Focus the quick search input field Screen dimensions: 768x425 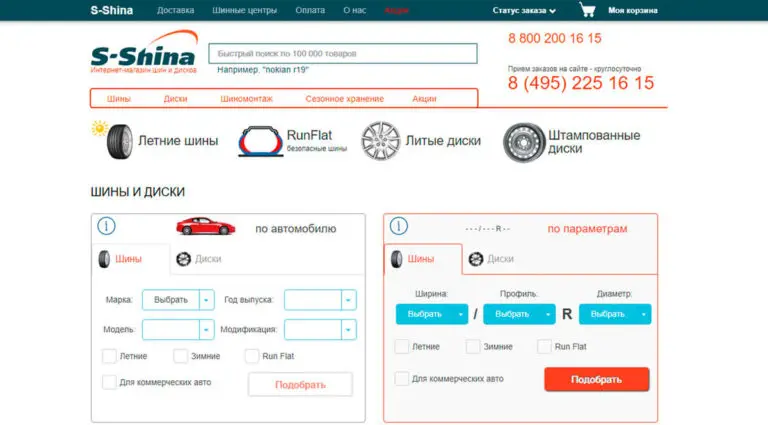coord(343,53)
